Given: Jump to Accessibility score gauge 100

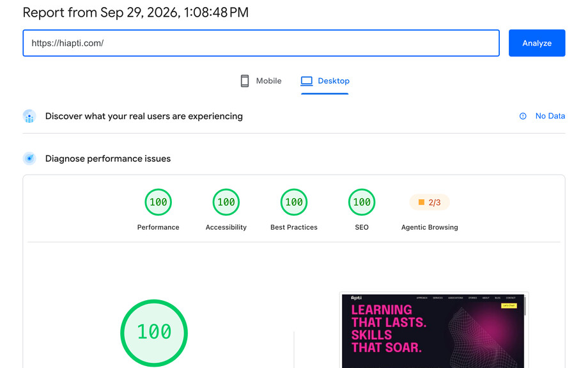Looking at the screenshot, I should 226,202.
